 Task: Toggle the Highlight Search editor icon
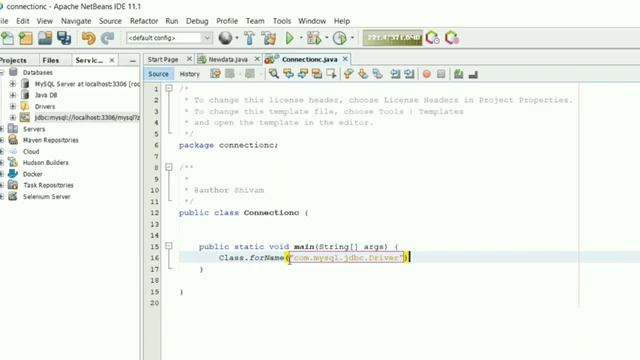(x=317, y=74)
